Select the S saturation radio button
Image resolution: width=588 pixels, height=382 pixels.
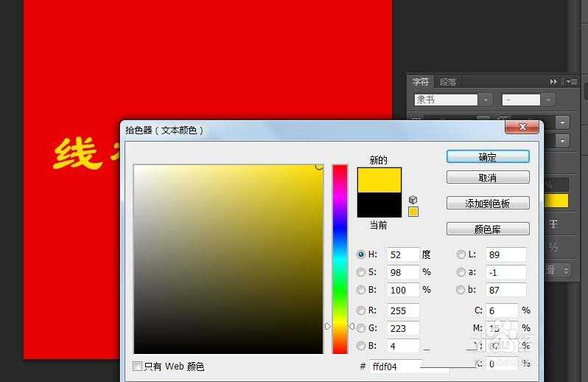(x=361, y=272)
